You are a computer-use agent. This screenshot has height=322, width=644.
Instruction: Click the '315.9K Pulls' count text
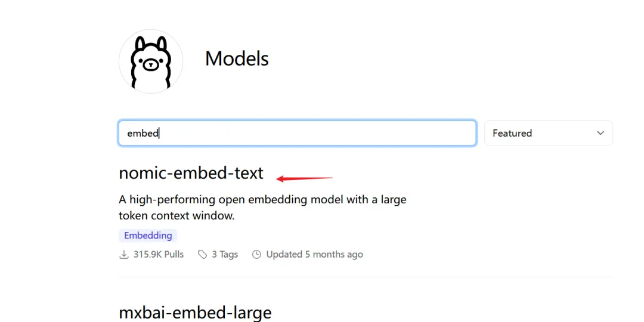point(159,255)
